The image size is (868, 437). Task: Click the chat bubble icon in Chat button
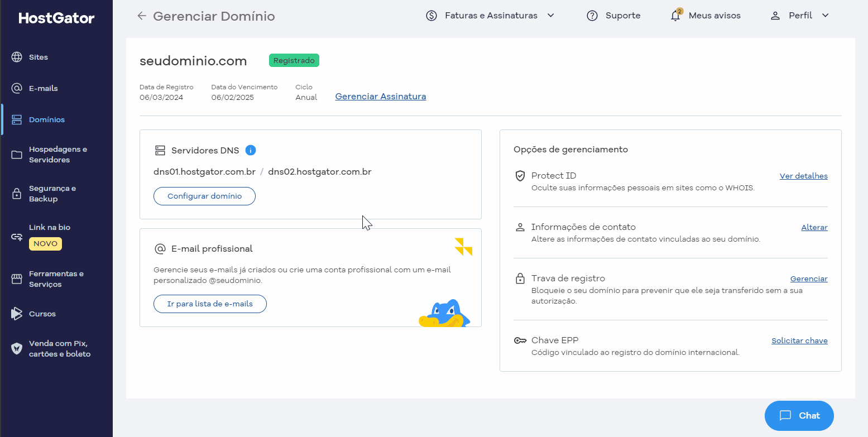(785, 416)
